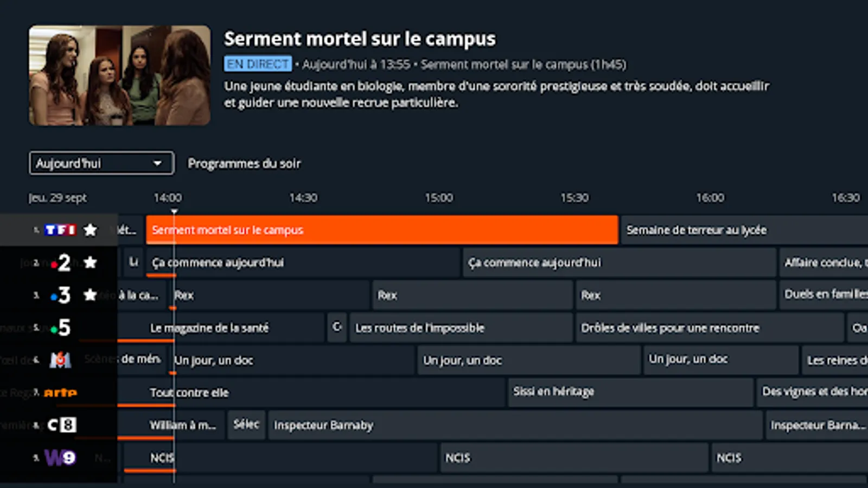Toggle the favorite star for TF1
Viewport: 868px width, 488px height.
click(x=90, y=230)
